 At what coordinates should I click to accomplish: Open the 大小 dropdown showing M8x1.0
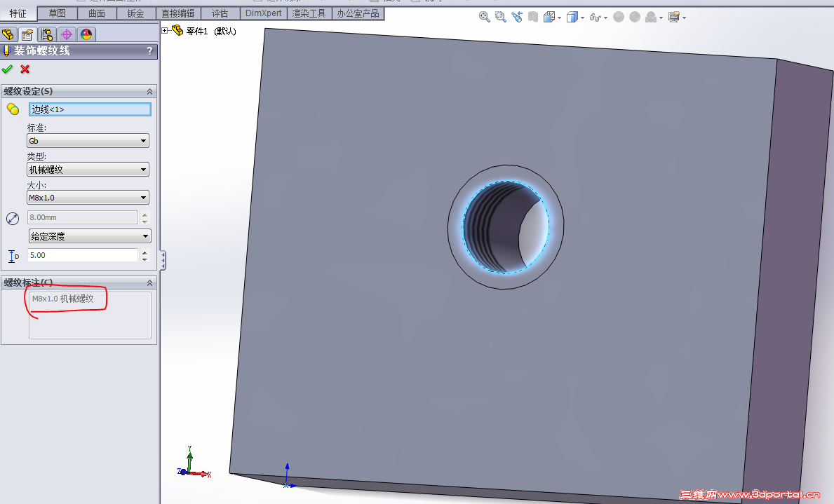pyautogui.click(x=88, y=198)
